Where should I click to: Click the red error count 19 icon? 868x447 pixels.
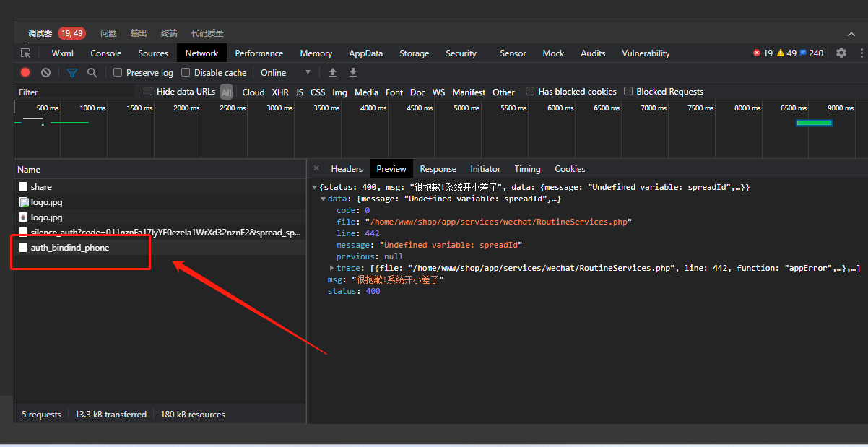(x=757, y=53)
